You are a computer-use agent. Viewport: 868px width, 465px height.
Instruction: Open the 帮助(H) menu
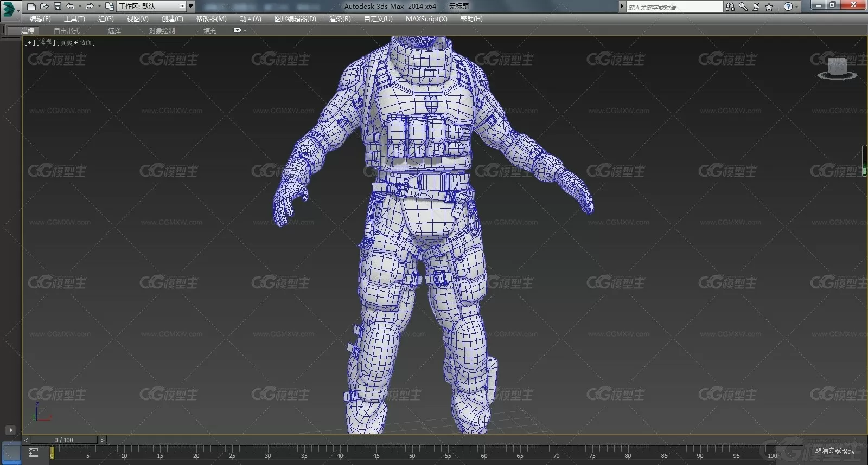pyautogui.click(x=471, y=18)
